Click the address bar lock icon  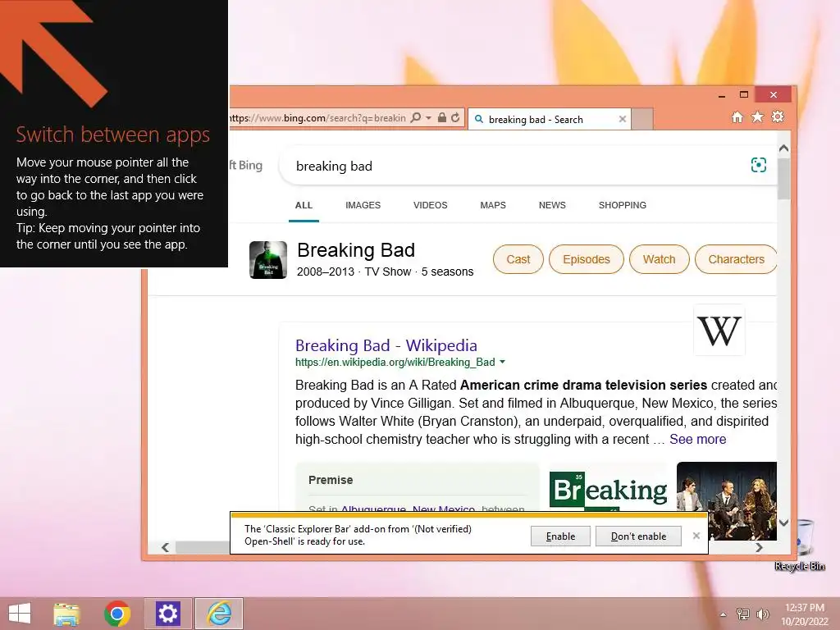[x=441, y=118]
